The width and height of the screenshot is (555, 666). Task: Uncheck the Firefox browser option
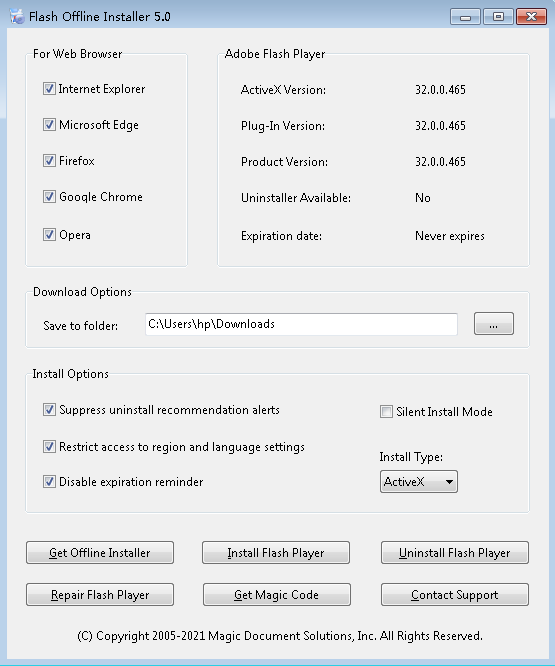49,161
